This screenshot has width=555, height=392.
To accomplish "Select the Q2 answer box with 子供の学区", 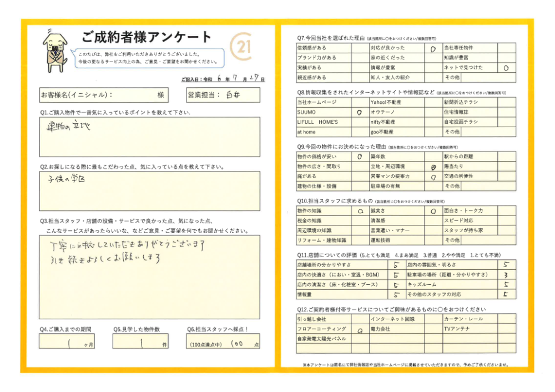I will pyautogui.click(x=149, y=190).
